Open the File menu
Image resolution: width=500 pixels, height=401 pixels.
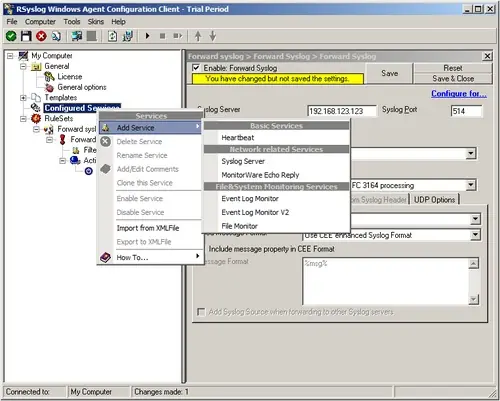point(12,22)
